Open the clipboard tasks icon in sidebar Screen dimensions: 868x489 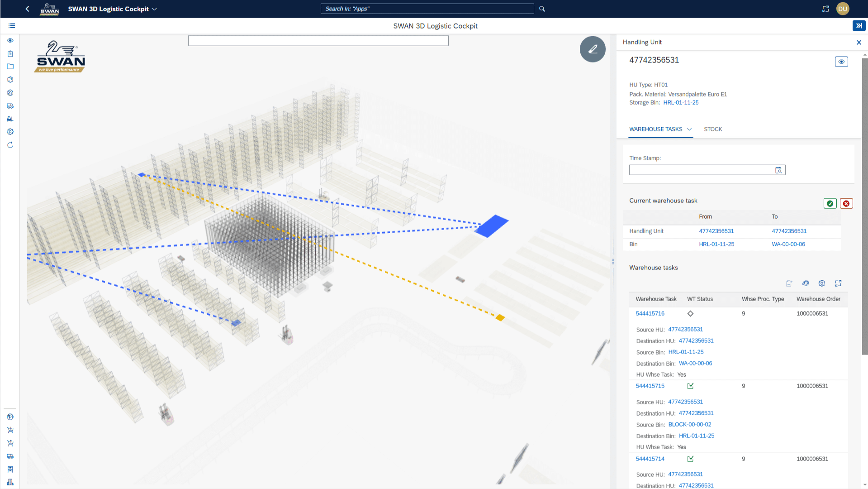[x=10, y=53]
